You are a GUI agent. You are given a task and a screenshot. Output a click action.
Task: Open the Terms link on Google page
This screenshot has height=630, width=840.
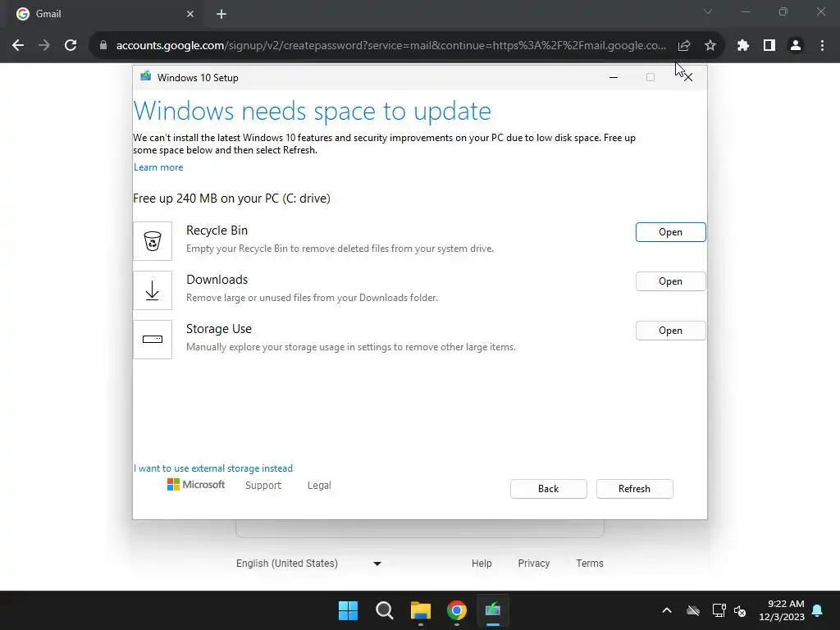590,564
